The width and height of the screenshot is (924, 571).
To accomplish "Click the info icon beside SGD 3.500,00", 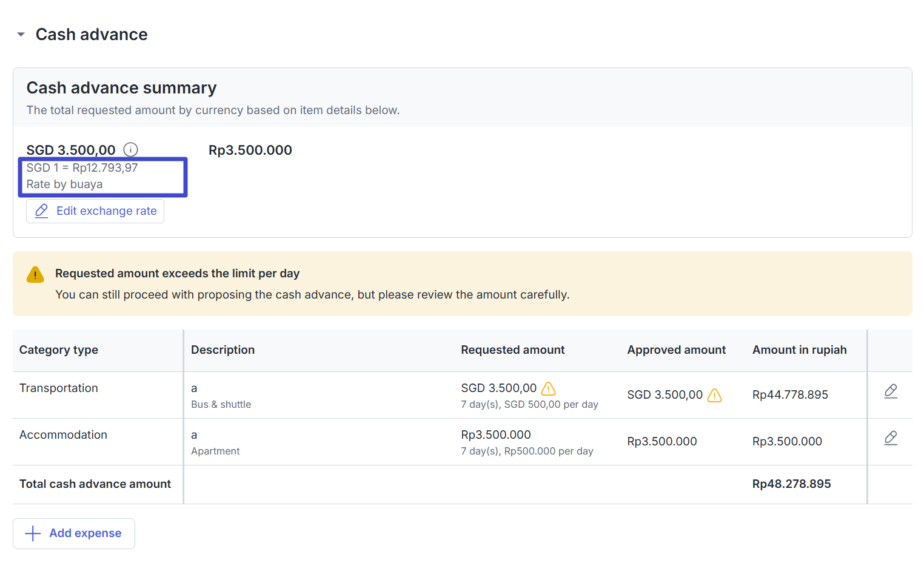I will point(130,149).
